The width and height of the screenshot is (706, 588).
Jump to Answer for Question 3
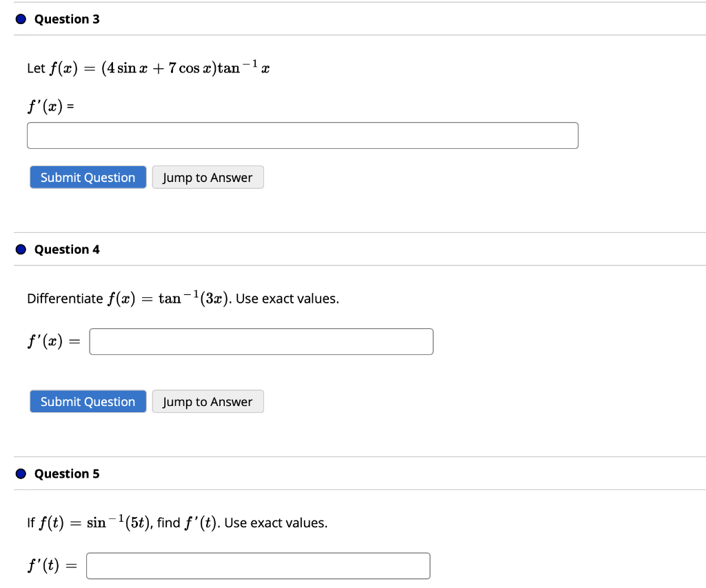click(208, 177)
